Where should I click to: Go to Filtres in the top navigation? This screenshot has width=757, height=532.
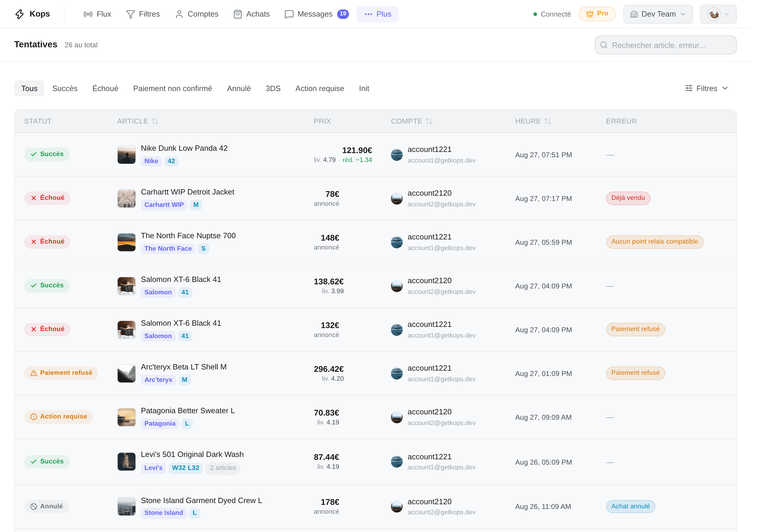(x=144, y=14)
